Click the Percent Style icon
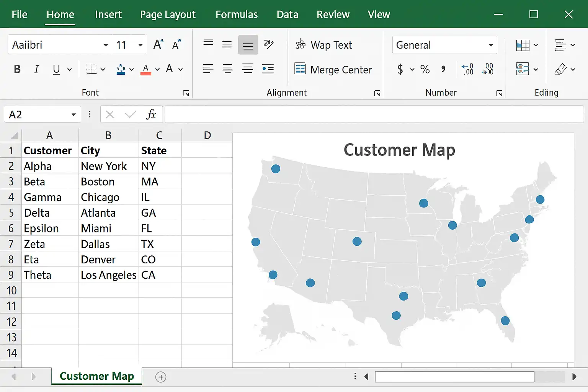Viewport: 588px width, 392px height. 425,69
